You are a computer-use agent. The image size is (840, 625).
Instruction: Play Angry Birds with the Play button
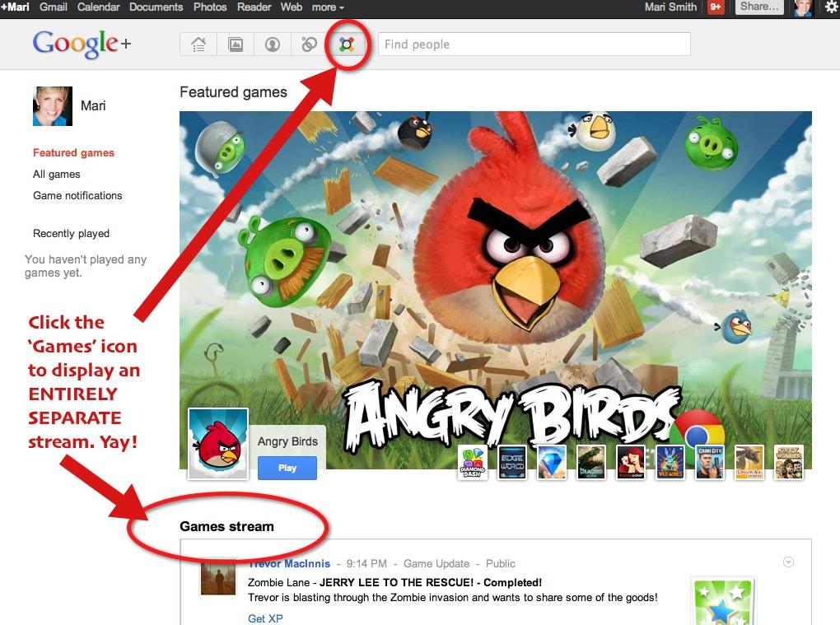(287, 468)
